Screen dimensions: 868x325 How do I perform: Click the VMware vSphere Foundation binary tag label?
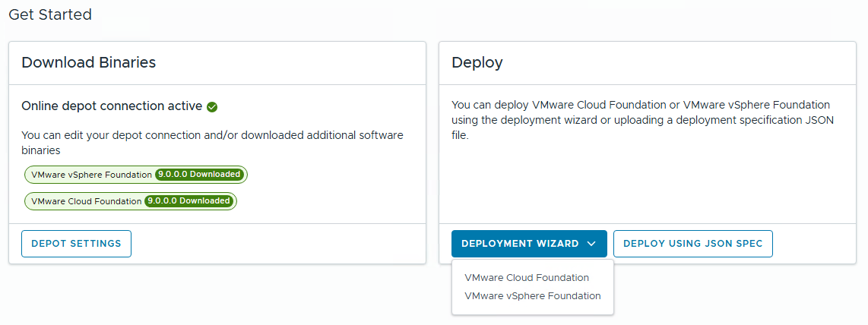coord(91,175)
